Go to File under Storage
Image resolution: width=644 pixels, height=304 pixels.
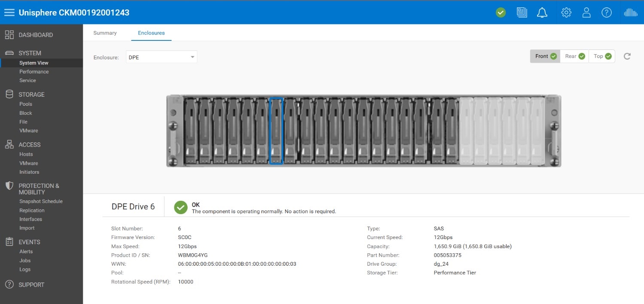click(23, 122)
